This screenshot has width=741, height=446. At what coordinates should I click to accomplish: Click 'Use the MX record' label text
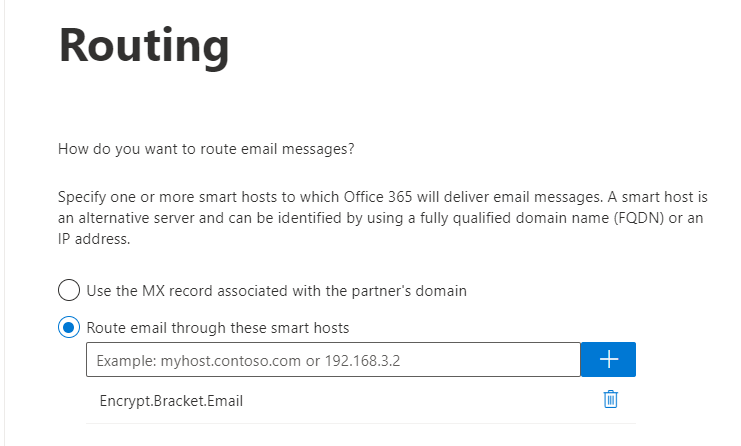[276, 291]
